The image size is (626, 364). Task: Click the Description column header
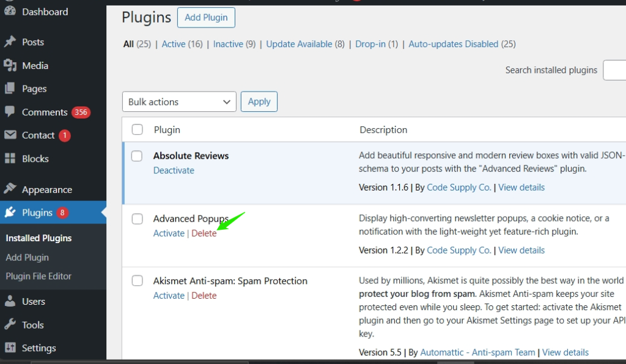click(383, 129)
